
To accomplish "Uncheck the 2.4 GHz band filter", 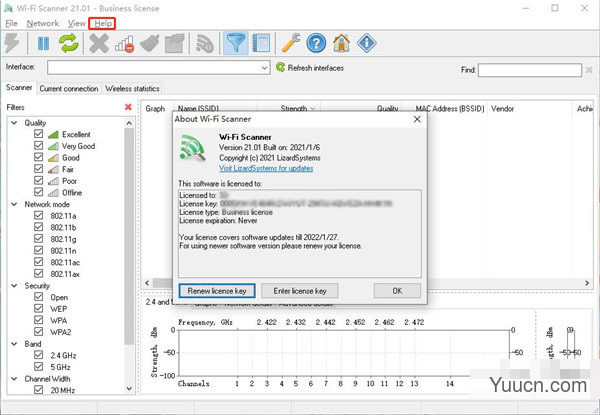I will (x=38, y=355).
